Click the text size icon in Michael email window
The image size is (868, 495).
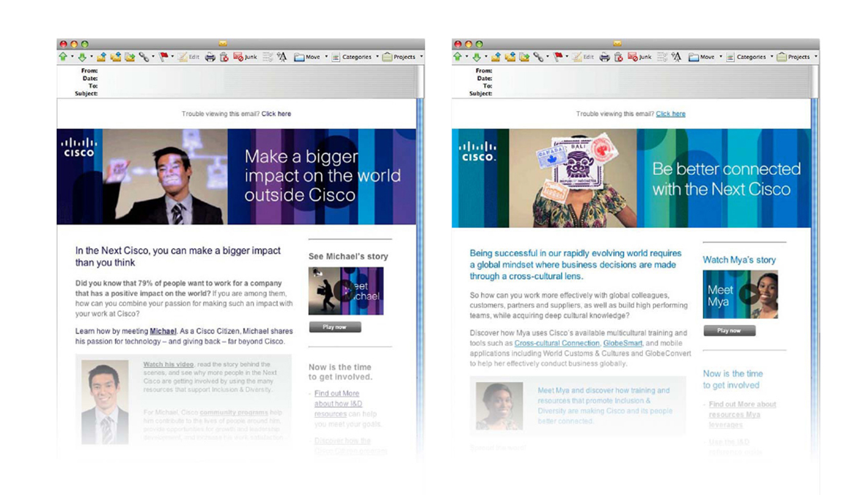[x=282, y=57]
